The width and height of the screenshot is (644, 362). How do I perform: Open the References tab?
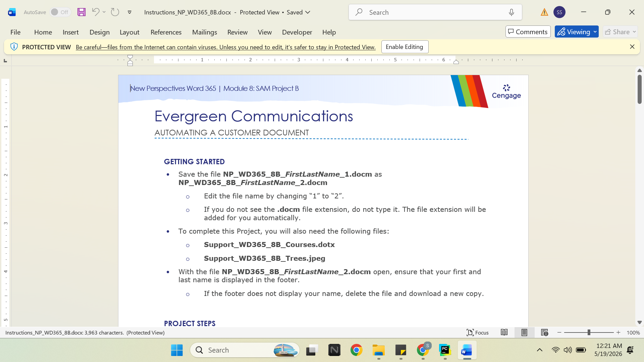(166, 32)
